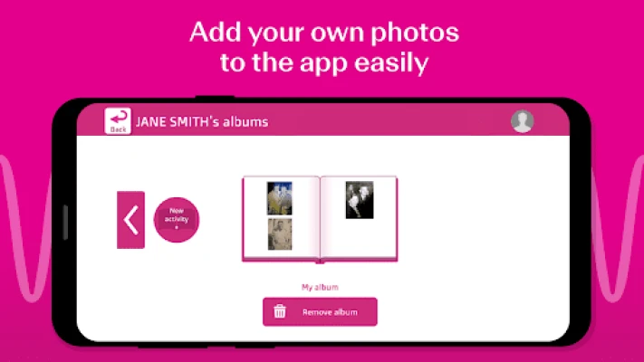Open the black and white photo on right page
The image size is (644, 362).
point(360,200)
